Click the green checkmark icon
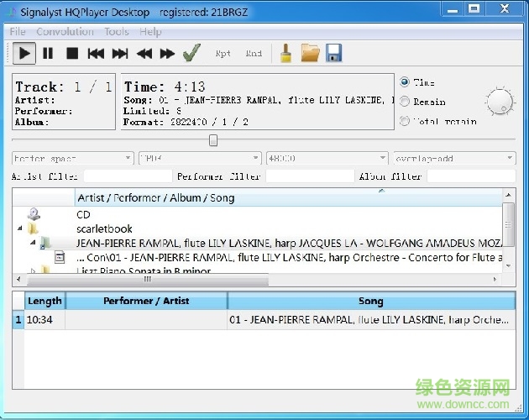529x420 pixels. click(x=192, y=54)
